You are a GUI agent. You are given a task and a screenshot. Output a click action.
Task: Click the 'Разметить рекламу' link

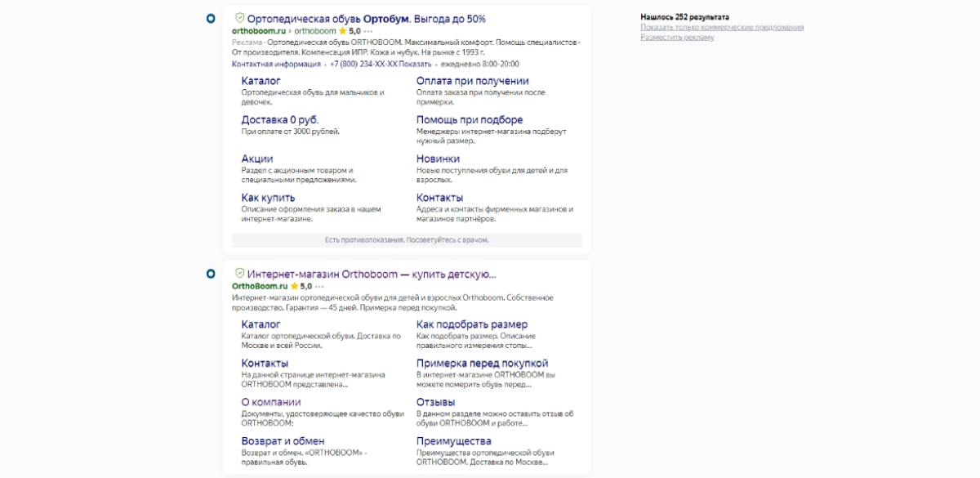tap(677, 37)
